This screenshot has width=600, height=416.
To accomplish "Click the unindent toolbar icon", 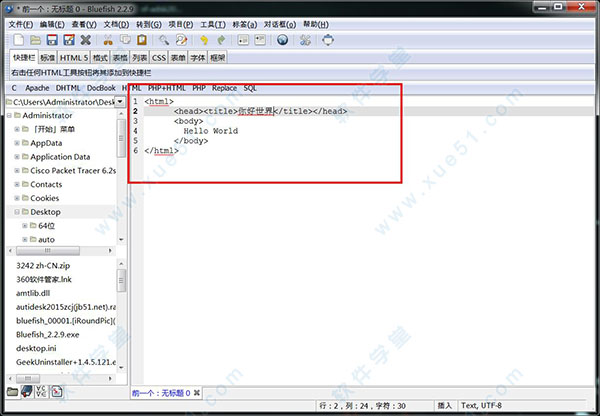I will [x=243, y=40].
